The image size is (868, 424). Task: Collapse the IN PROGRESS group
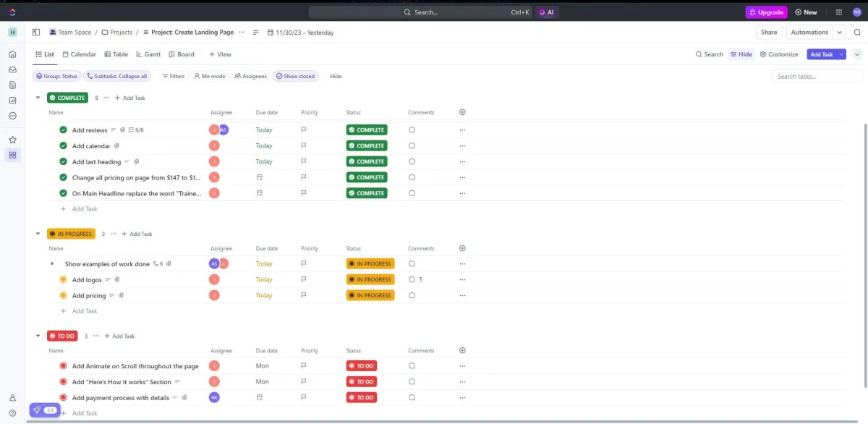click(38, 234)
